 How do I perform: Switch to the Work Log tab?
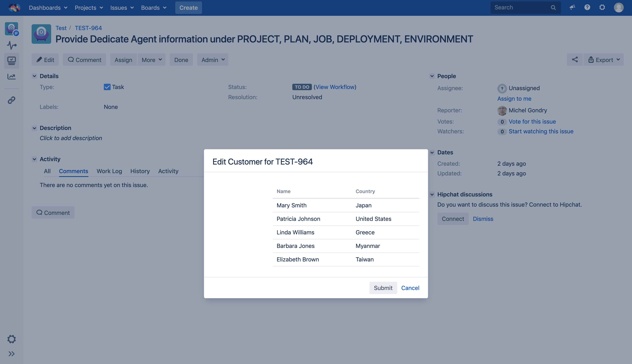click(x=109, y=171)
